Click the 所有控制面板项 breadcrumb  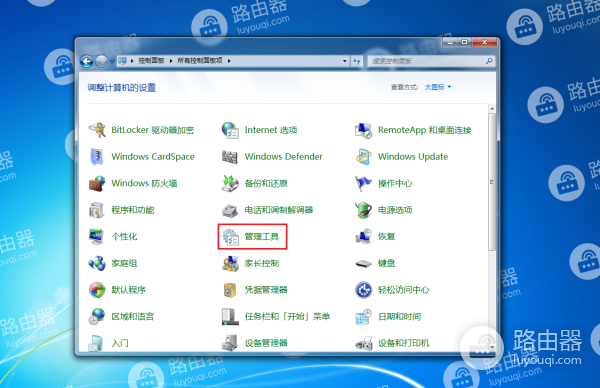pos(200,61)
